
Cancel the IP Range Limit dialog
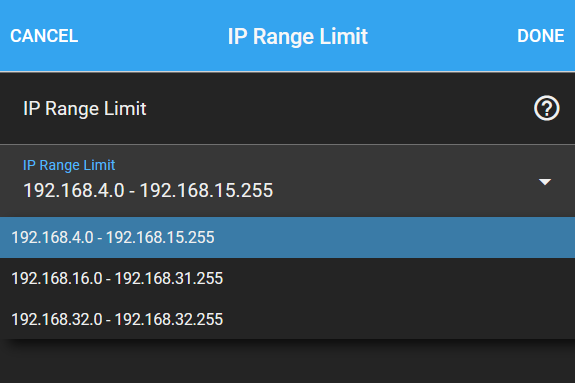click(44, 36)
